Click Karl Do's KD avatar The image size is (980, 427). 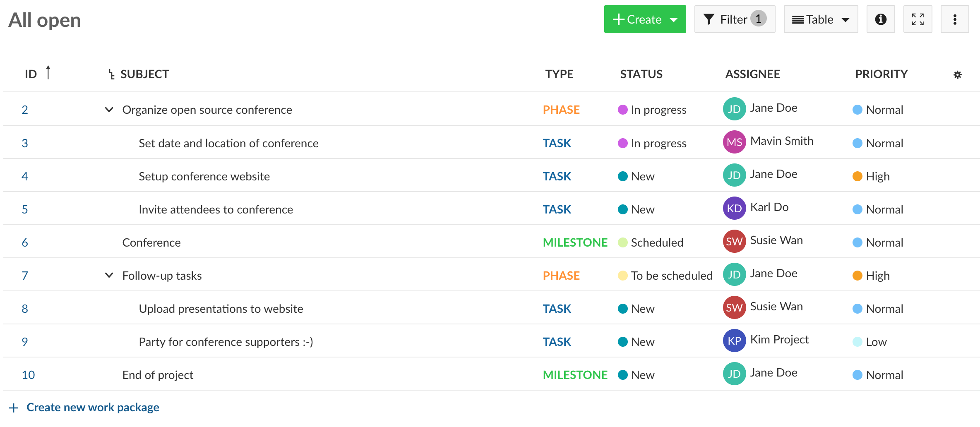pyautogui.click(x=734, y=209)
